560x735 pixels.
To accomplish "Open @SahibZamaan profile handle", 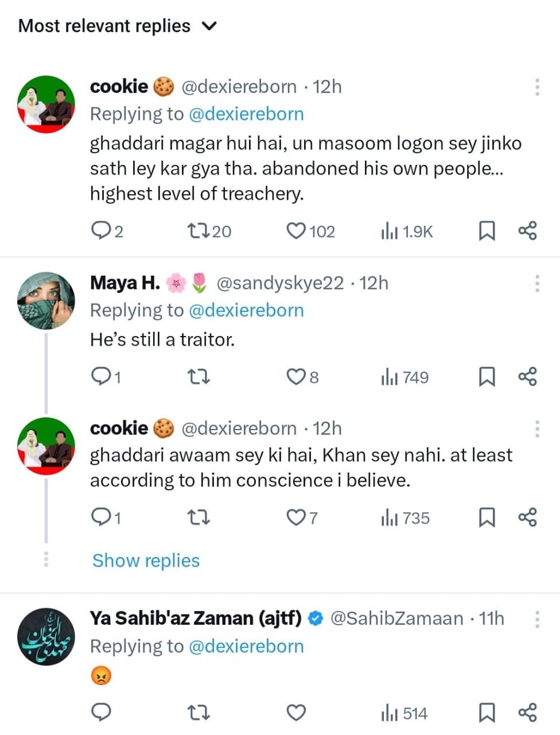I will [397, 618].
